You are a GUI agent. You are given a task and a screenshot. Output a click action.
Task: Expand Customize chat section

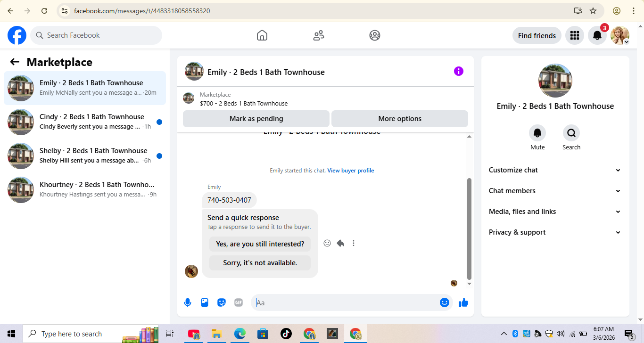(555, 170)
